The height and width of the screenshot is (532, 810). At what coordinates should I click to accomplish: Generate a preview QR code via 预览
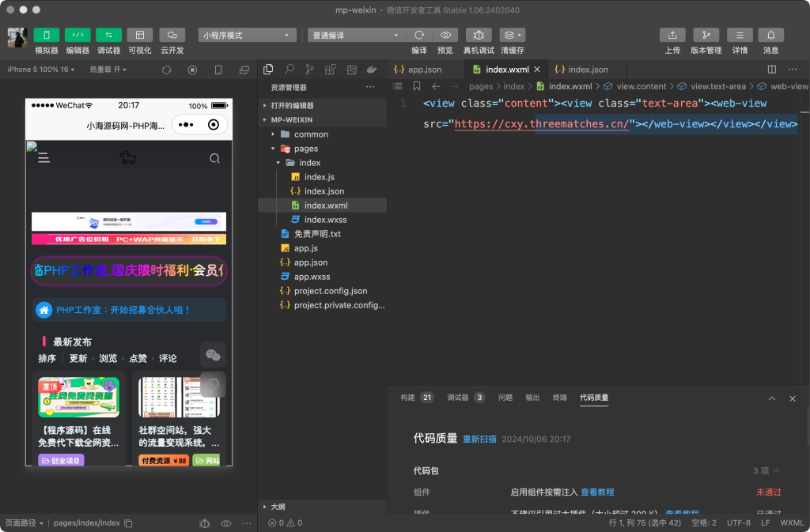click(445, 35)
